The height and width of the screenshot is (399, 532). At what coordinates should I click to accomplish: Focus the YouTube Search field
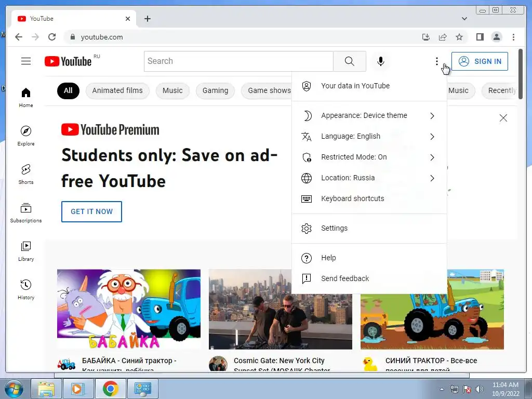tap(238, 61)
